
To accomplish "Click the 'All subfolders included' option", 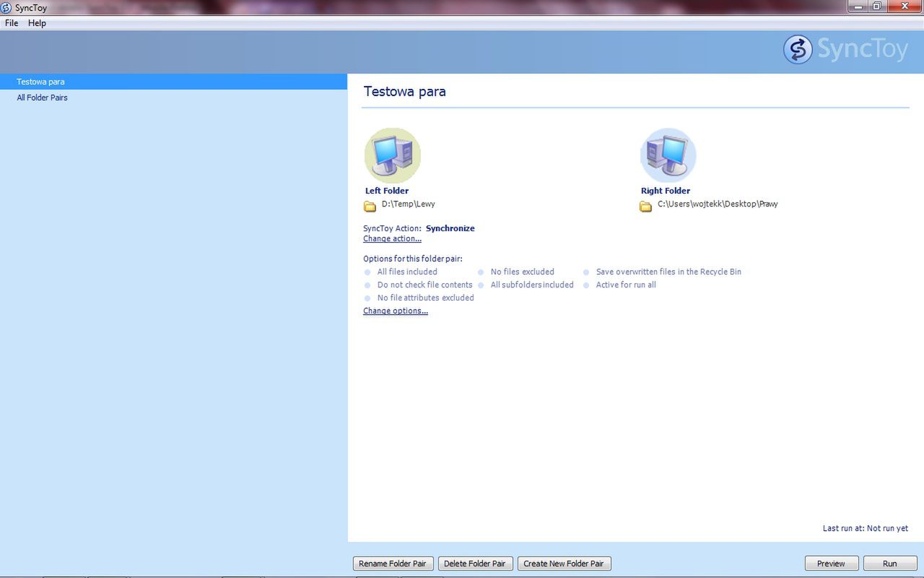I will point(532,285).
